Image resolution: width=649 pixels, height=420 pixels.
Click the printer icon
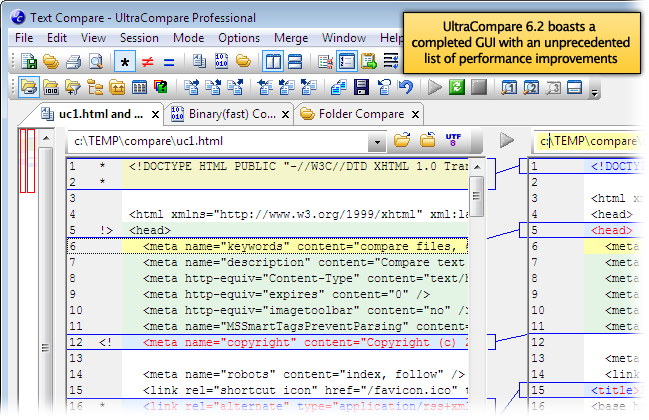pyautogui.click(x=74, y=62)
